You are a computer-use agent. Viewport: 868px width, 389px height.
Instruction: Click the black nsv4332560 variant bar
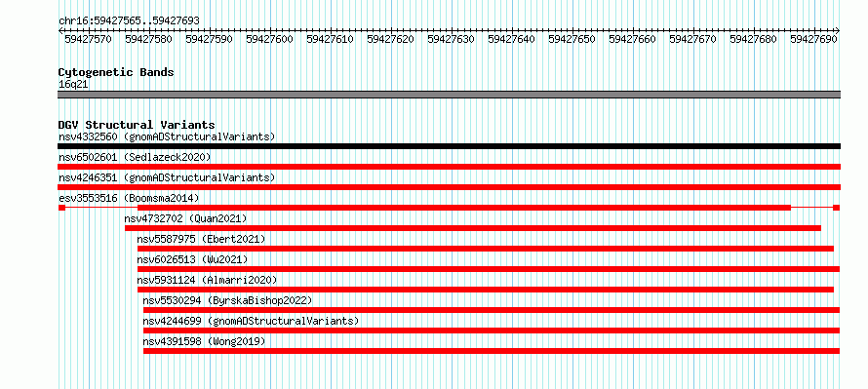click(x=449, y=146)
